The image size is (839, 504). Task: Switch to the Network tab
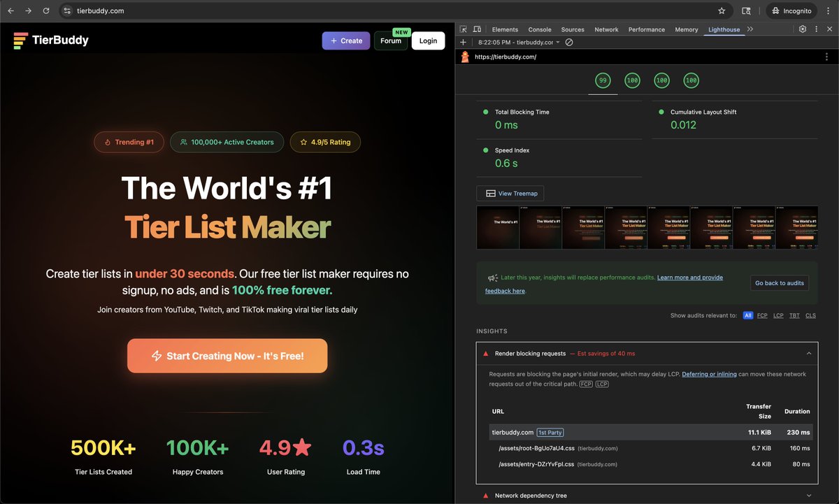[x=606, y=29]
